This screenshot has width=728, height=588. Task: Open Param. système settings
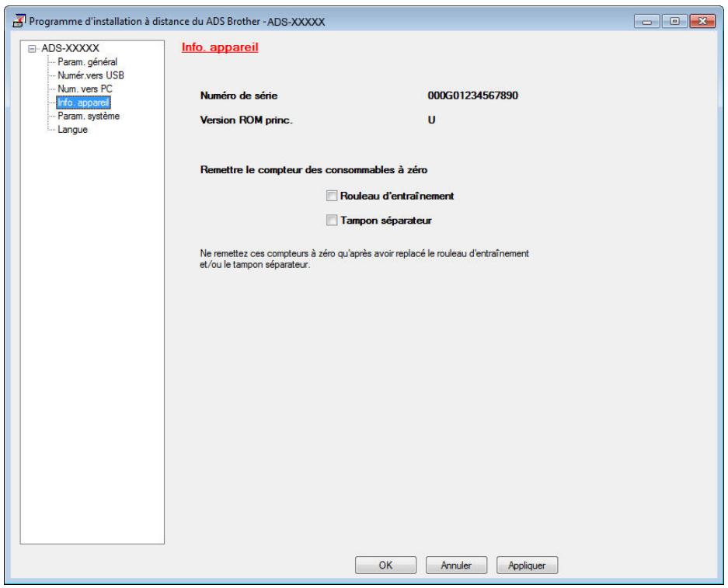[x=89, y=116]
